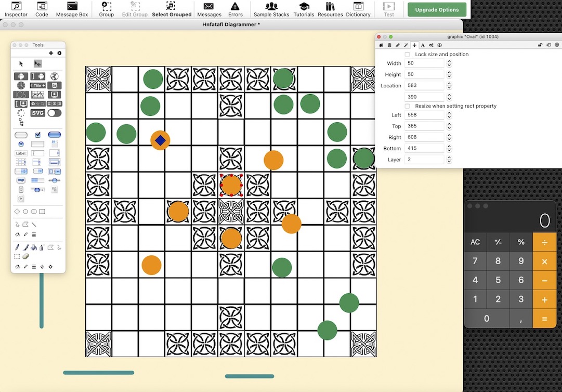562x392 pixels.
Task: Click the slider control in the Tools palette
Action: 54,180
